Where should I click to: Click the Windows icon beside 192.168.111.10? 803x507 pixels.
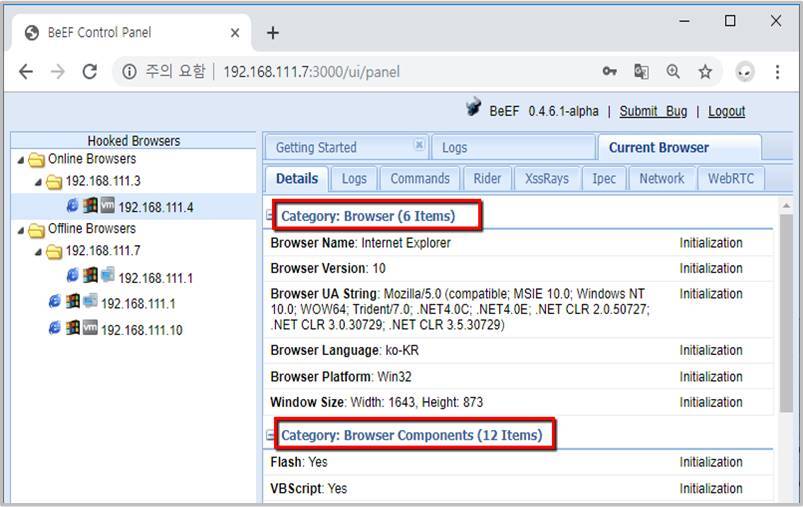click(x=73, y=328)
